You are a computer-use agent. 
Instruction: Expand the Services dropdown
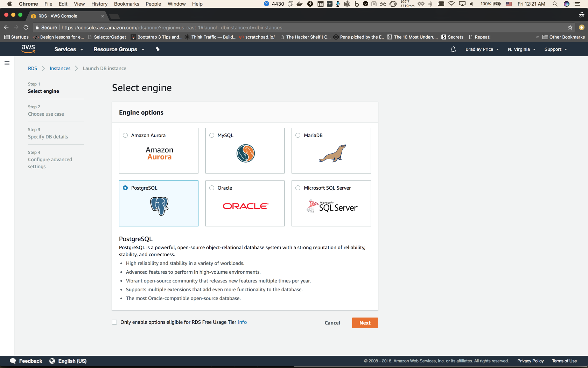pos(69,49)
